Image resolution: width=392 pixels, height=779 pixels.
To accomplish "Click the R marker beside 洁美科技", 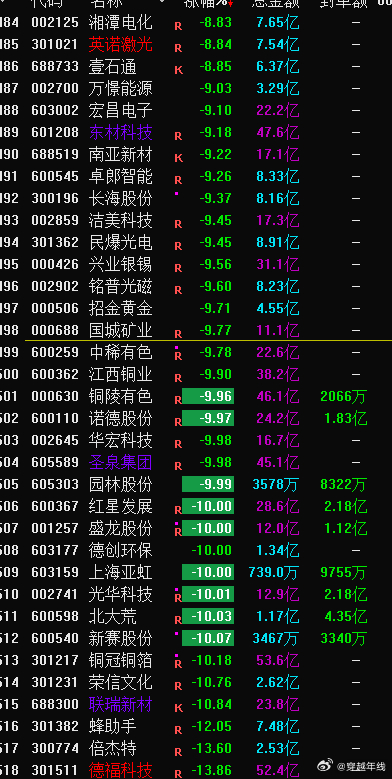I will click(x=178, y=224).
